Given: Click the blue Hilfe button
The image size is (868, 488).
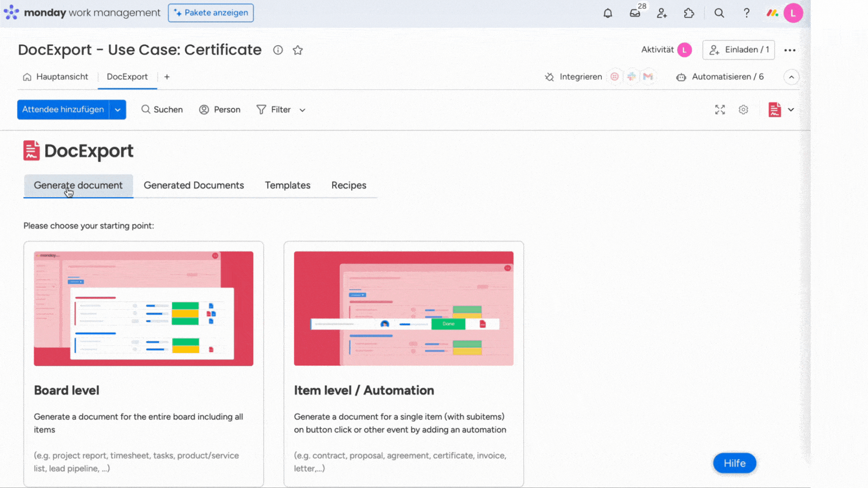Looking at the screenshot, I should pos(734,463).
